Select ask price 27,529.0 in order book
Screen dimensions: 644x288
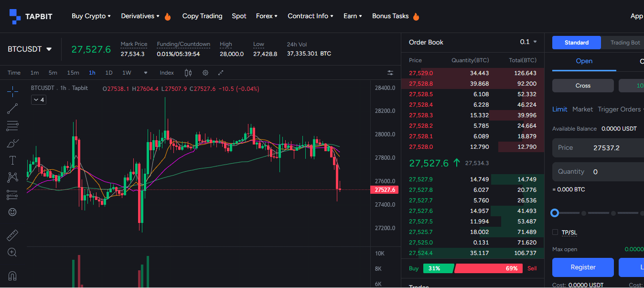pos(421,73)
